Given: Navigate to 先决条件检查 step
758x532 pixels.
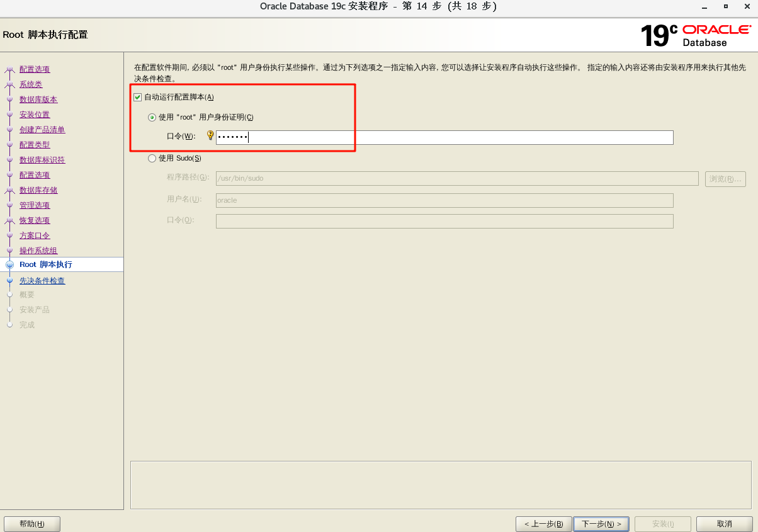Looking at the screenshot, I should [42, 281].
